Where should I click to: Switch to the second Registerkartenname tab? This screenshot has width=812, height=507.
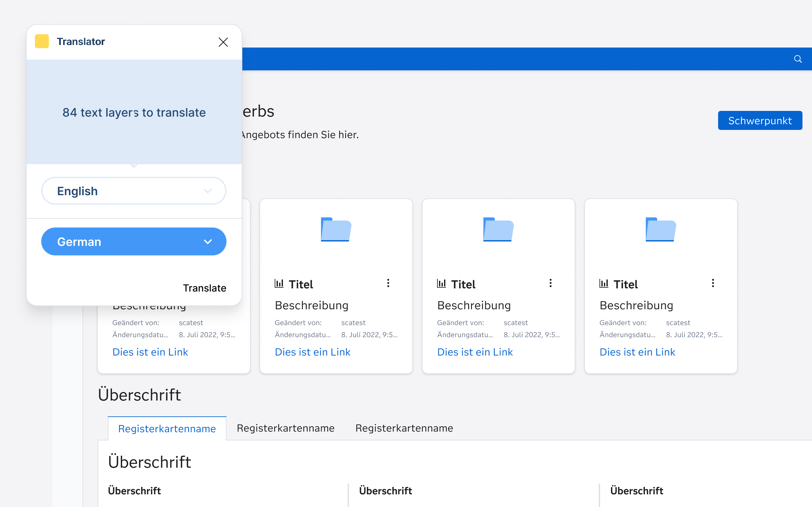pos(285,428)
